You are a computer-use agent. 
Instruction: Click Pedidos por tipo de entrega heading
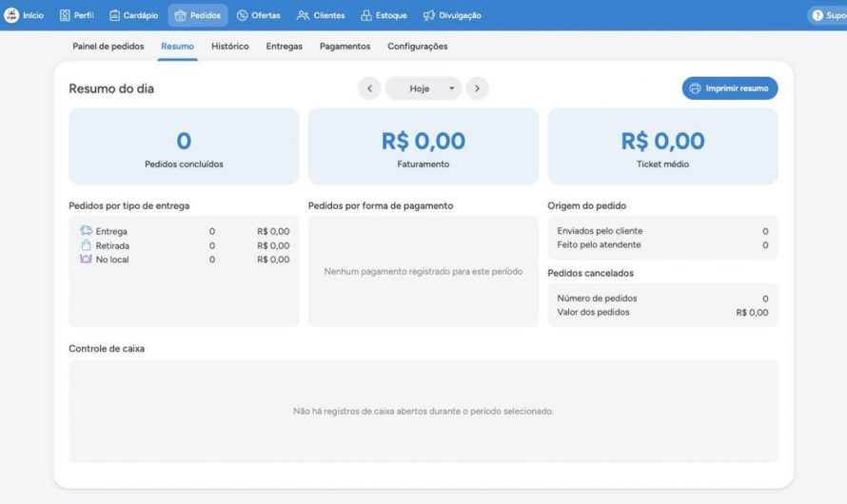[129, 205]
